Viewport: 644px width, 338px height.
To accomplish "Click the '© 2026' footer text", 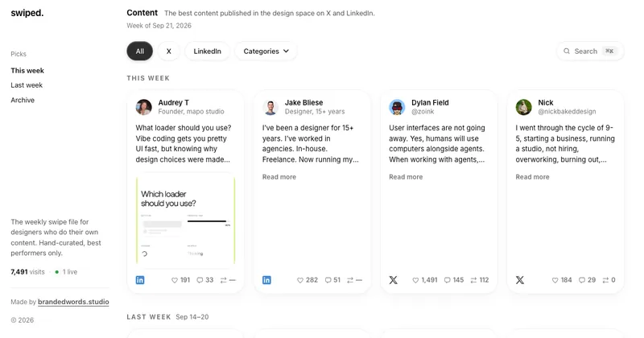I will point(23,320).
